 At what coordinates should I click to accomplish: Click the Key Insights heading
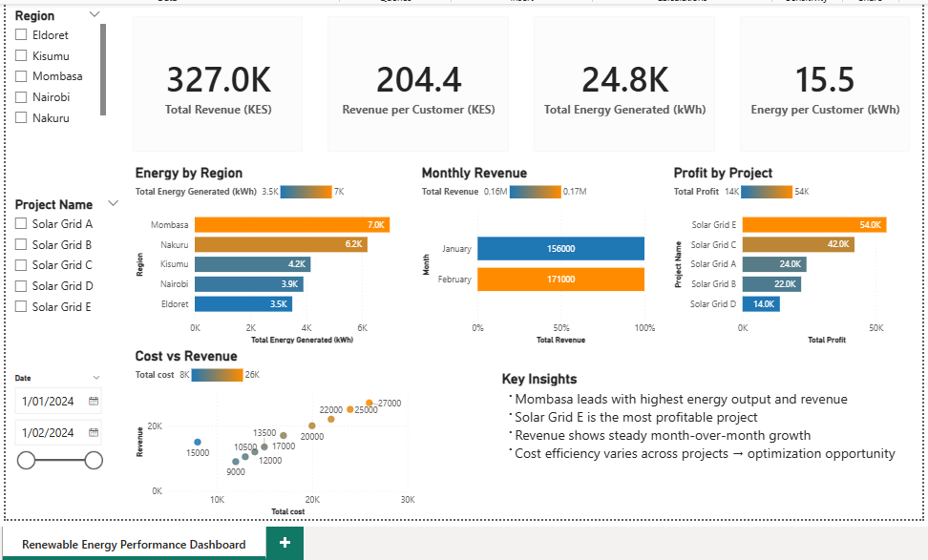tap(539, 379)
